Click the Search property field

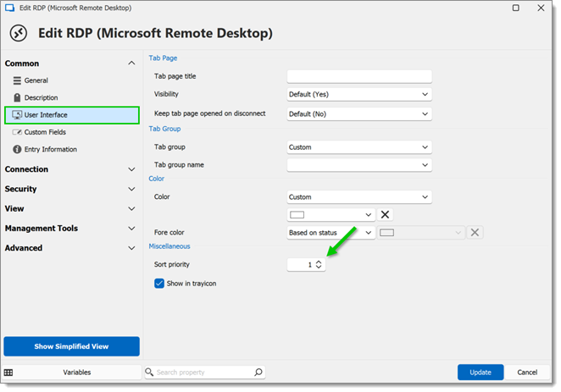[204, 373]
